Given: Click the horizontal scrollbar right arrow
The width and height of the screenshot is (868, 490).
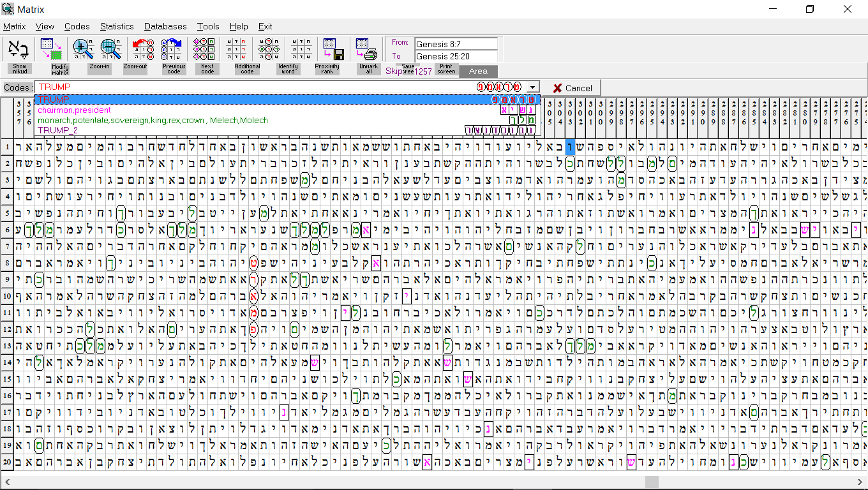Looking at the screenshot, I should point(862,482).
